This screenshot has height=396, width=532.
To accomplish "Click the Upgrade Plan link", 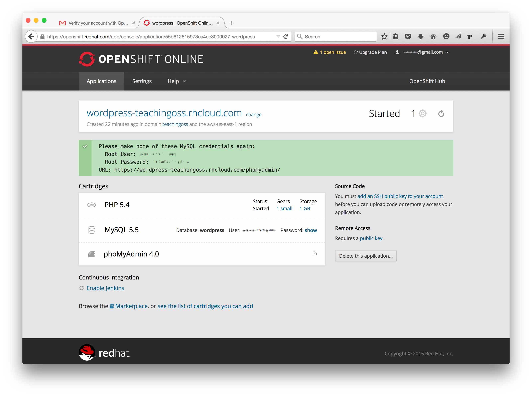I will [370, 52].
